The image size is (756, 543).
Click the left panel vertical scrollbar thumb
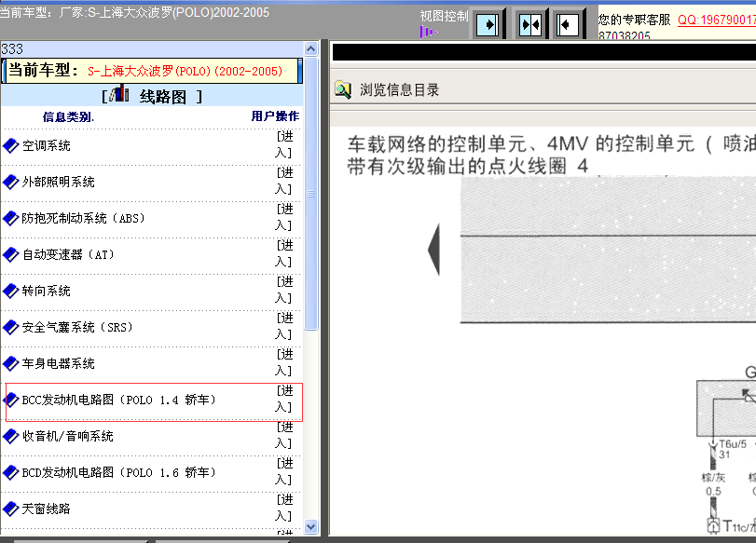311,193
